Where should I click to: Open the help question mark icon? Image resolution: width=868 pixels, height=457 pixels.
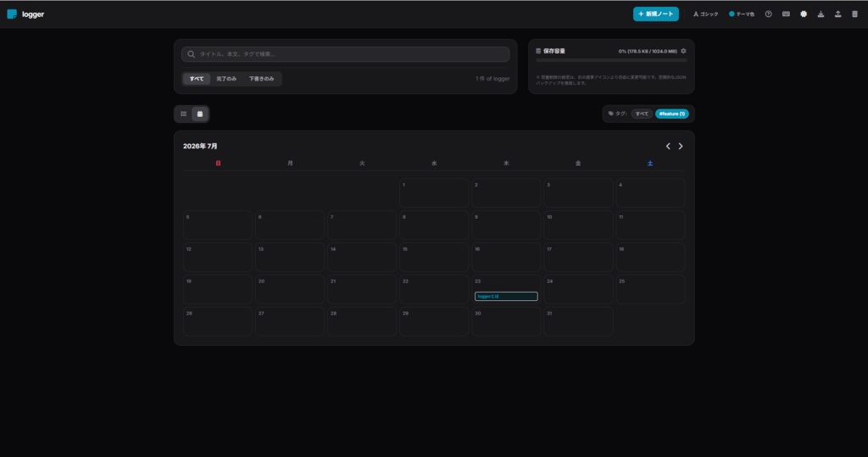point(768,14)
